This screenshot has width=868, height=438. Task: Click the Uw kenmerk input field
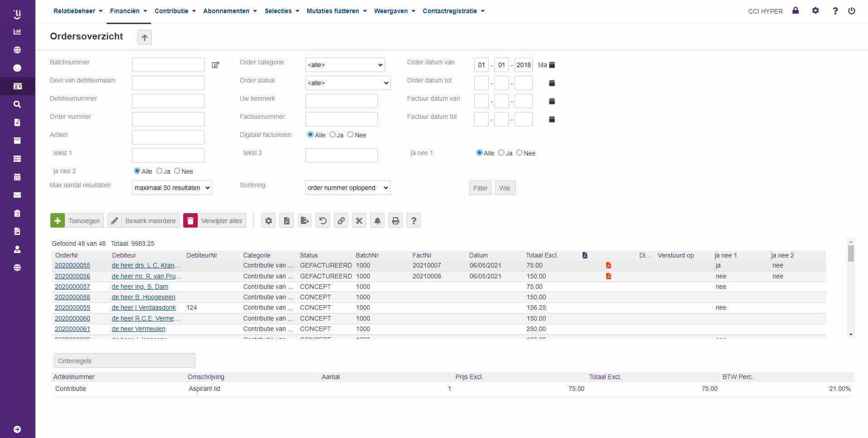pos(341,101)
